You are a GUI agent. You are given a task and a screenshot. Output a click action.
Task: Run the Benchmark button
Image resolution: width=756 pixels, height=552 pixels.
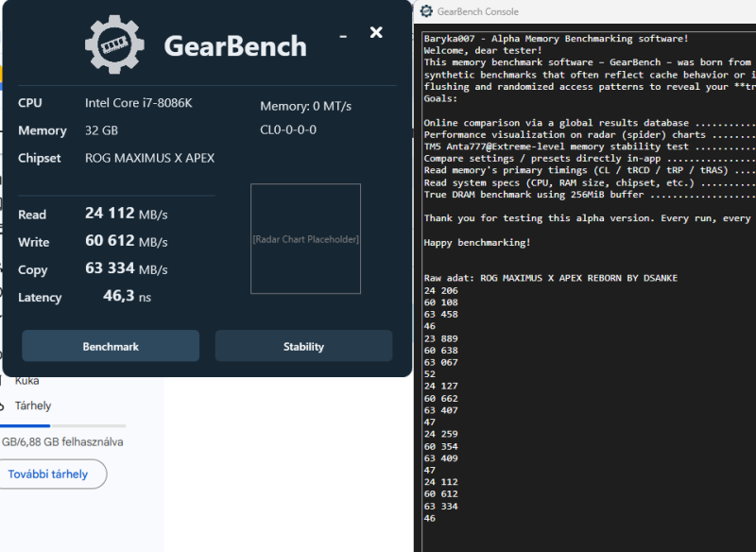coord(111,346)
